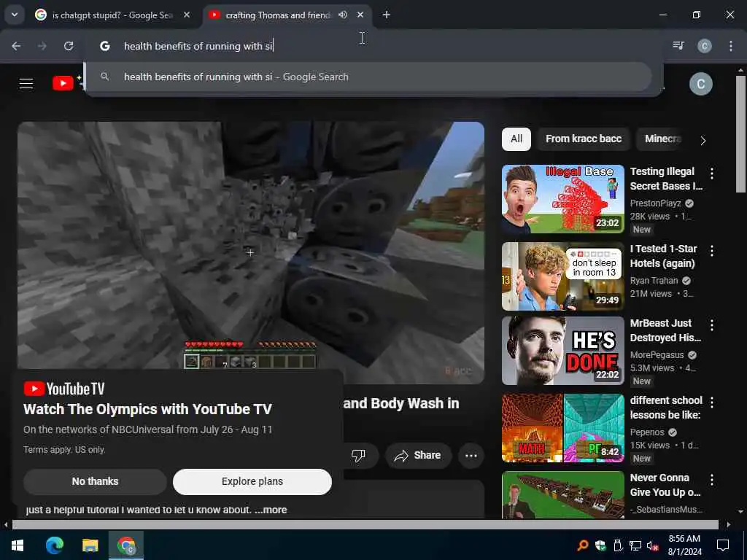Open options for 'Never Gonna Give You Up' video

712,480
